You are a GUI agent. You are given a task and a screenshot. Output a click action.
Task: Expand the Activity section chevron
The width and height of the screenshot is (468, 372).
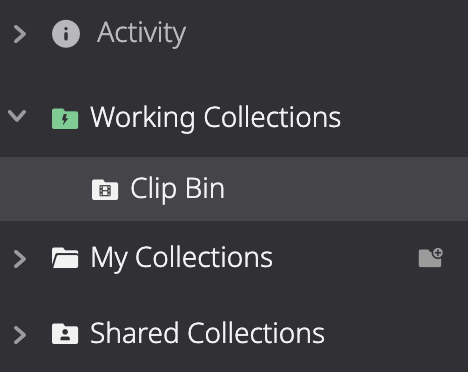(20, 34)
